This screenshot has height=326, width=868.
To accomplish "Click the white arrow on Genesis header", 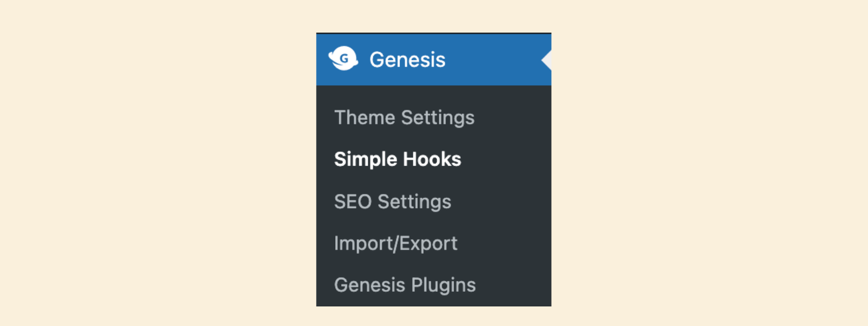I will point(547,60).
